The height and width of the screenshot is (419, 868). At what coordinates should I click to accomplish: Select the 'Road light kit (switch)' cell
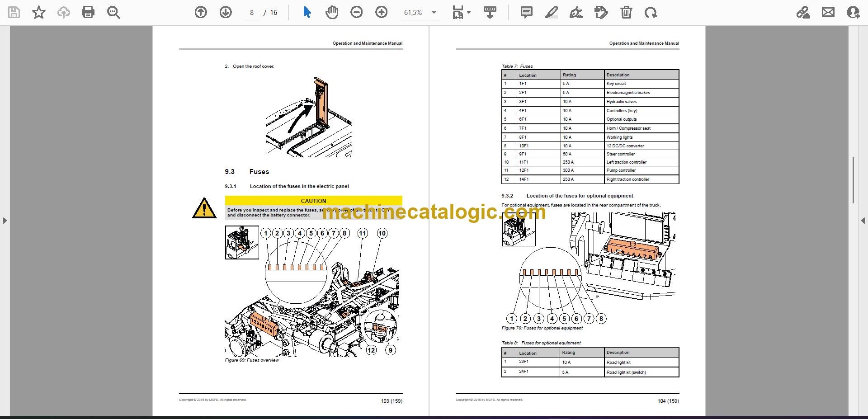pyautogui.click(x=642, y=372)
